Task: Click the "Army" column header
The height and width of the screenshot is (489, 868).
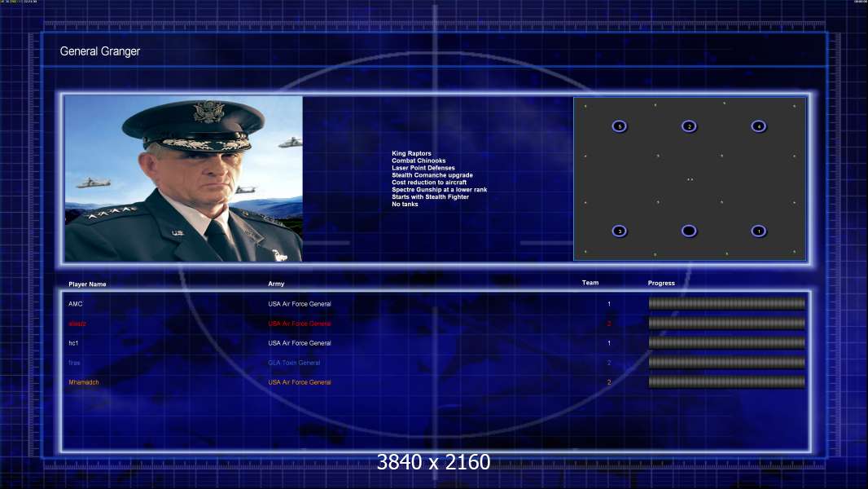Action: point(276,284)
